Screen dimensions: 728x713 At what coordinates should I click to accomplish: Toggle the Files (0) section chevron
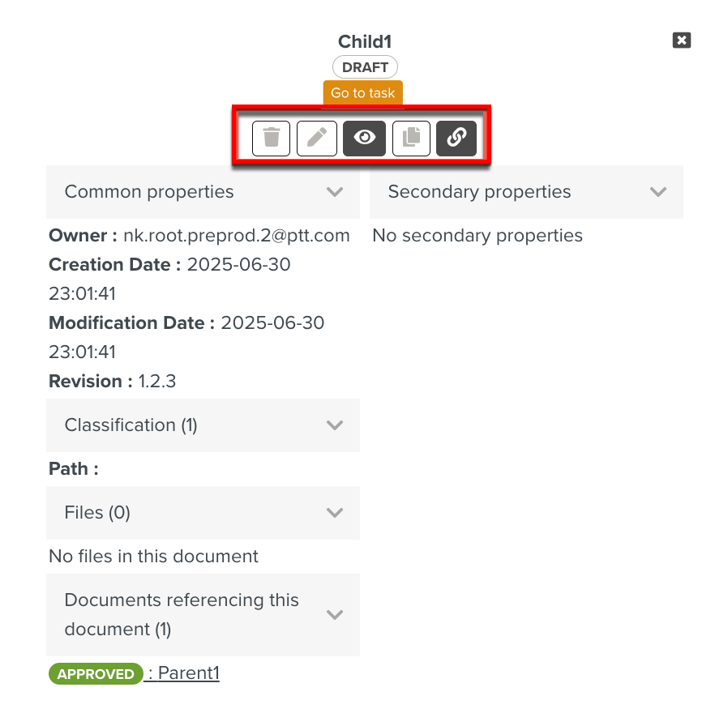coord(334,513)
